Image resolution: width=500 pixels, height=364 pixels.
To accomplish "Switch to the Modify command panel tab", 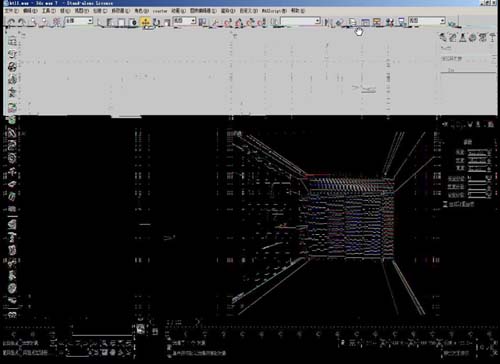I will coord(453,37).
